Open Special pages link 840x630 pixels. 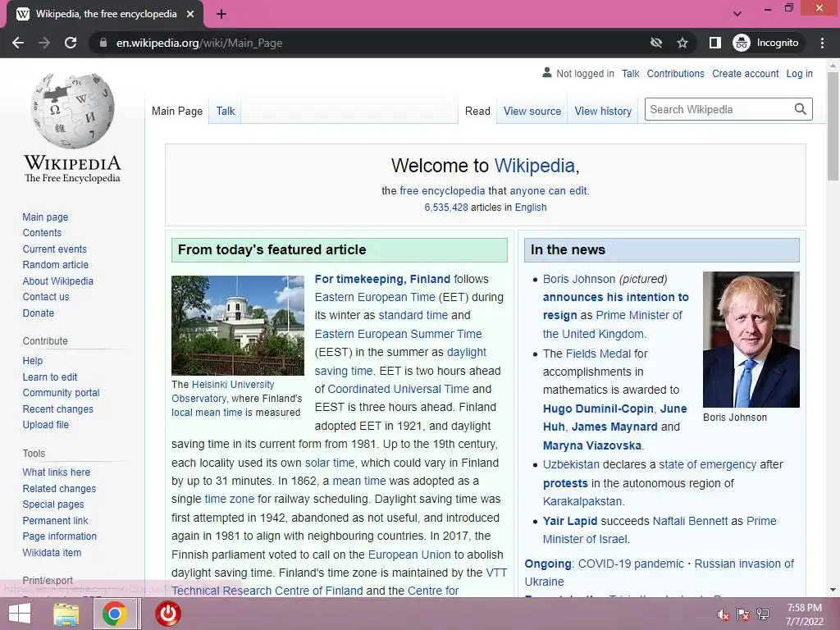tap(53, 504)
